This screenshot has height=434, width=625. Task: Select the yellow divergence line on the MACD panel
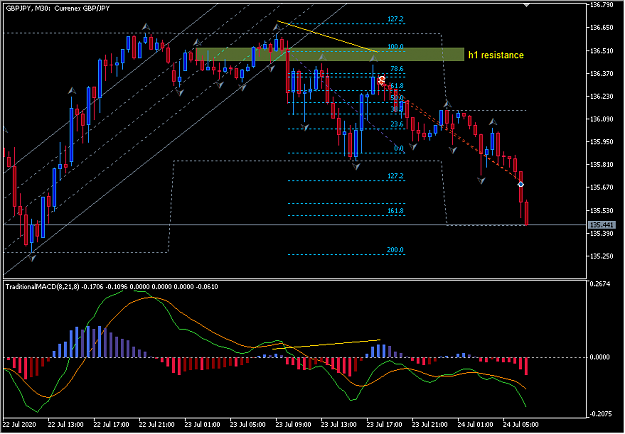coord(326,344)
